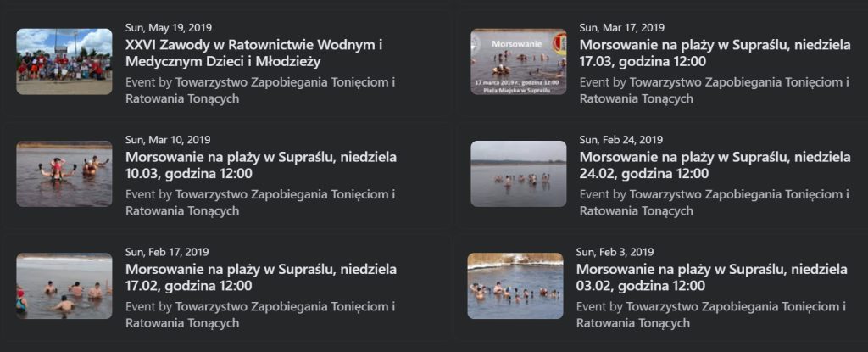The height and width of the screenshot is (352, 868).
Task: Click the 17.02 Morsowanie event thumbnail
Action: (64, 285)
